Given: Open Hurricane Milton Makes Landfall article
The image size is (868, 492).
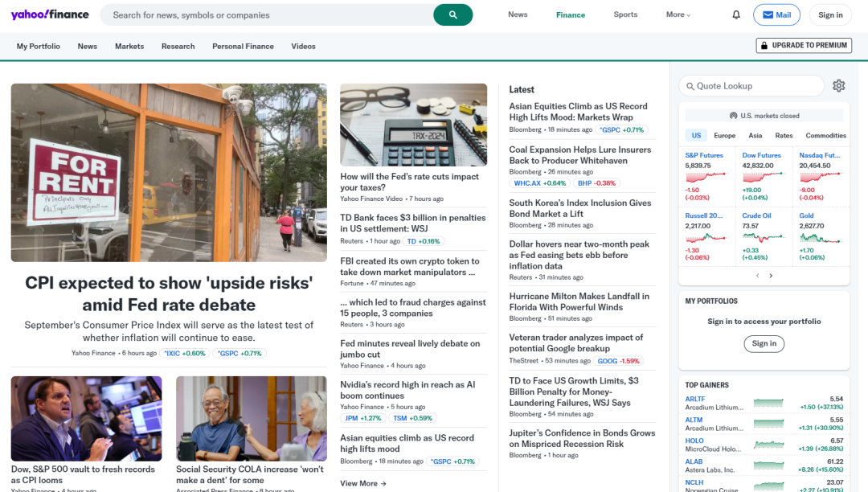Looking at the screenshot, I should 579,301.
